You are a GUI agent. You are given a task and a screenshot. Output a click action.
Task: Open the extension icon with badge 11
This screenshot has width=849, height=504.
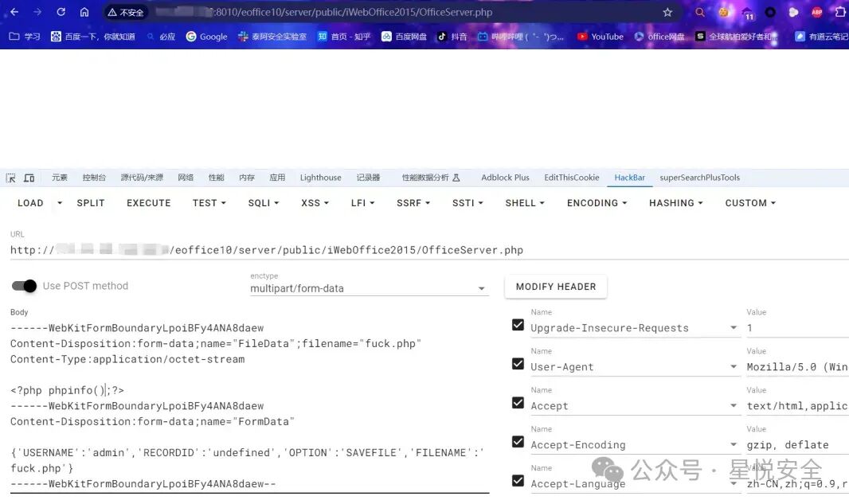747,13
